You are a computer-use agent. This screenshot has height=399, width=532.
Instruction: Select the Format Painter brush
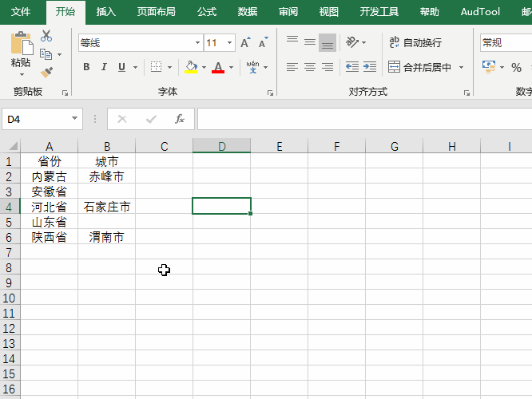(x=46, y=72)
